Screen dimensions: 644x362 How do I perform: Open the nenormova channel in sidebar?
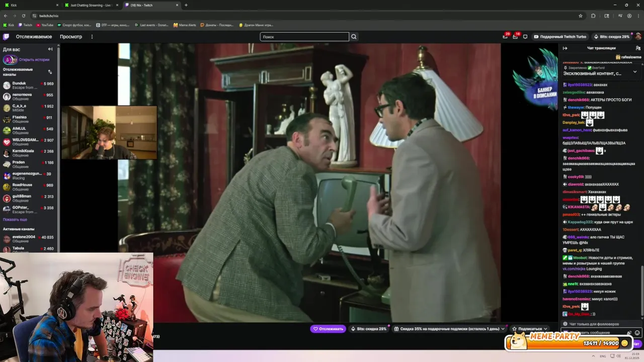pos(29,97)
